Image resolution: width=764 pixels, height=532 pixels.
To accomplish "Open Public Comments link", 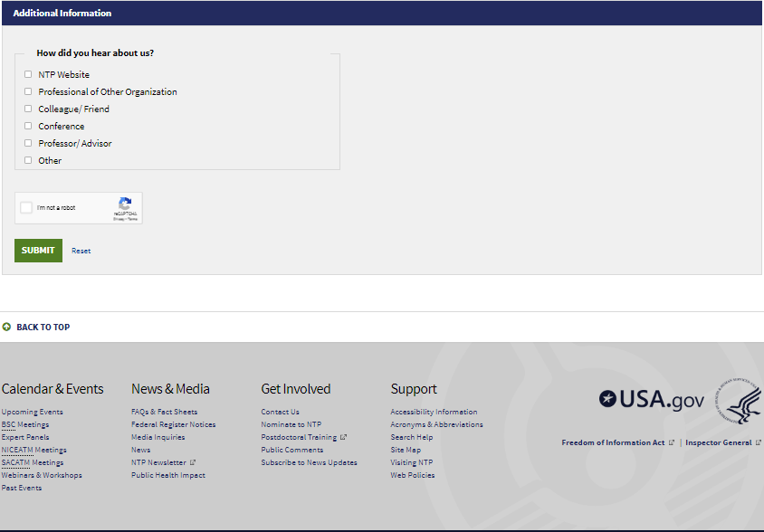I will pos(292,450).
